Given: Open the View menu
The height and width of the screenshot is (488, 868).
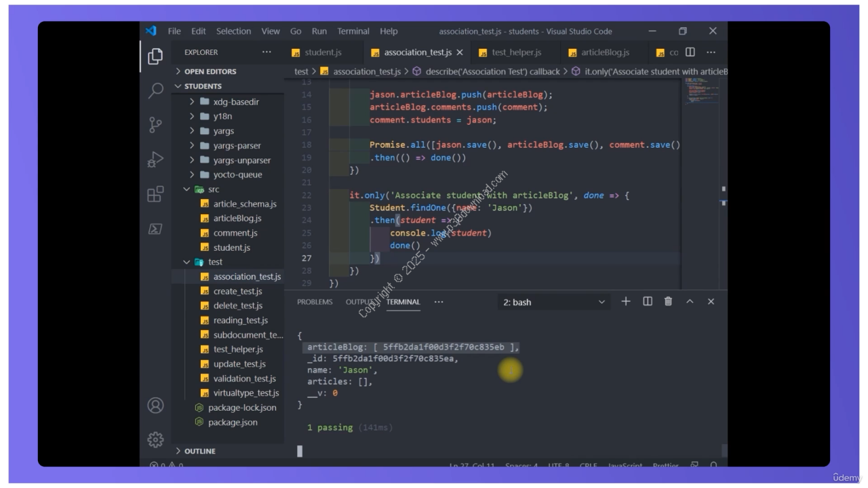Looking at the screenshot, I should [x=271, y=31].
